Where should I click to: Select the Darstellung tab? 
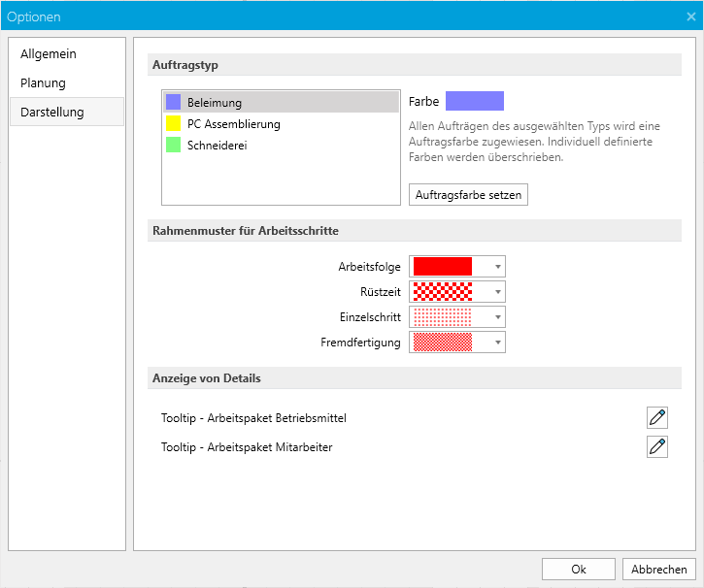pos(52,113)
